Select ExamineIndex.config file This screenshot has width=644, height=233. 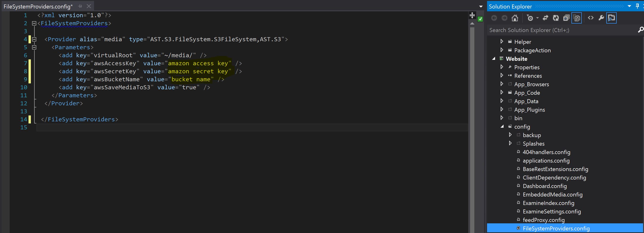click(x=549, y=203)
